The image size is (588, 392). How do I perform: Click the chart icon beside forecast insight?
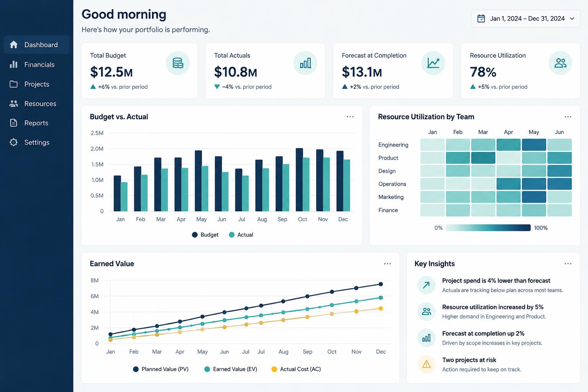click(x=426, y=338)
